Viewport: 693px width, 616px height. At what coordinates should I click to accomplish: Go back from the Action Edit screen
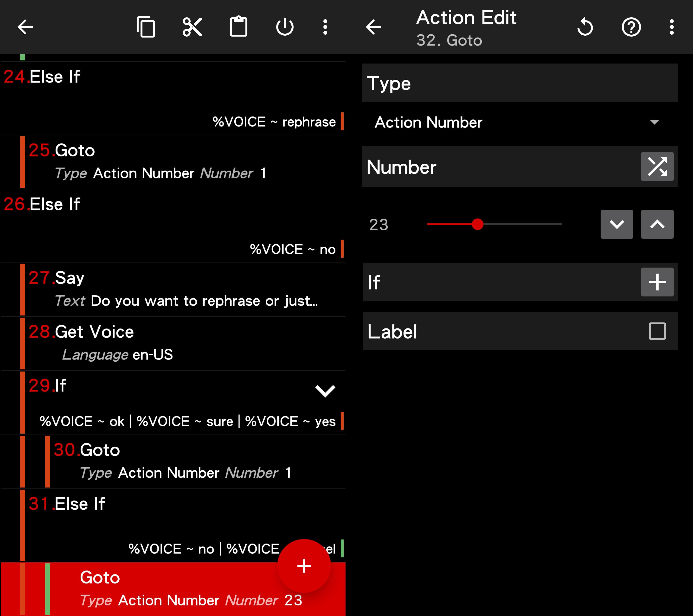click(x=374, y=27)
